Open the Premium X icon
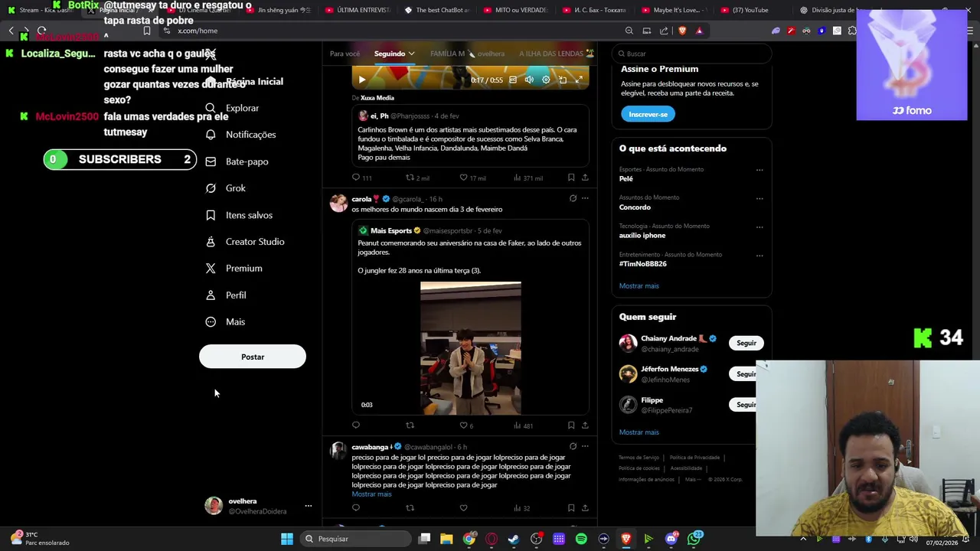980x551 pixels. coord(211,269)
